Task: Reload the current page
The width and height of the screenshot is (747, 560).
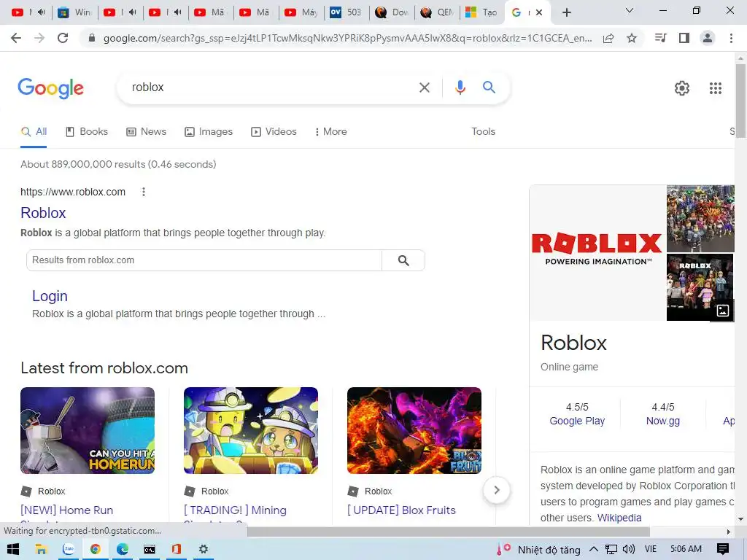Action: pyautogui.click(x=63, y=38)
